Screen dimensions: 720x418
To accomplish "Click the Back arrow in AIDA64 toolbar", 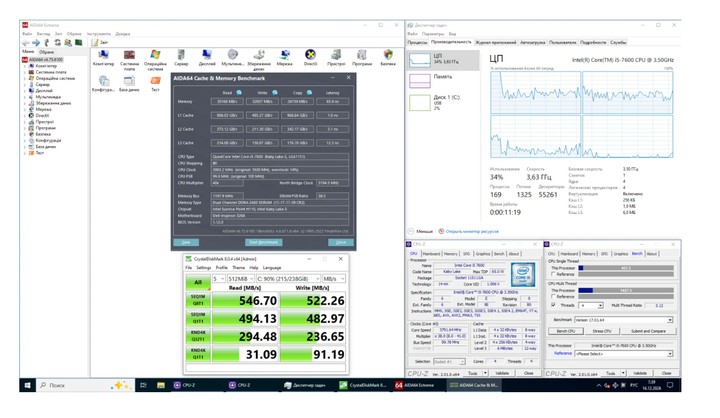I will point(26,43).
